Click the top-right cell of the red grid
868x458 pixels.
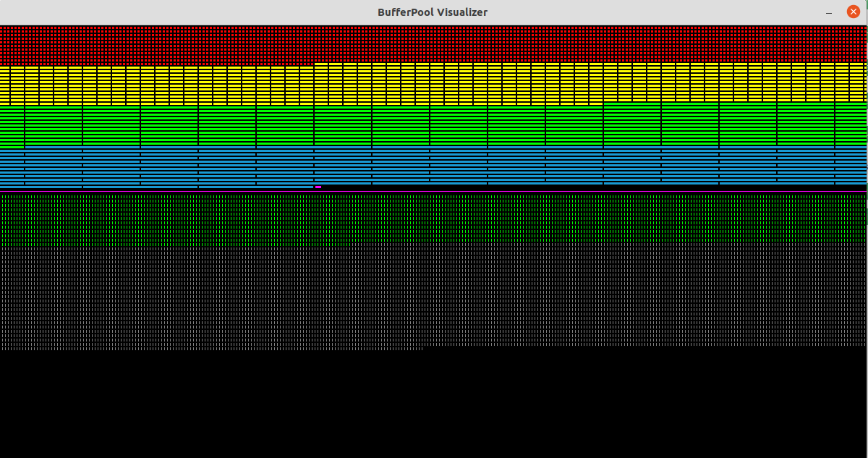[x=864, y=28]
